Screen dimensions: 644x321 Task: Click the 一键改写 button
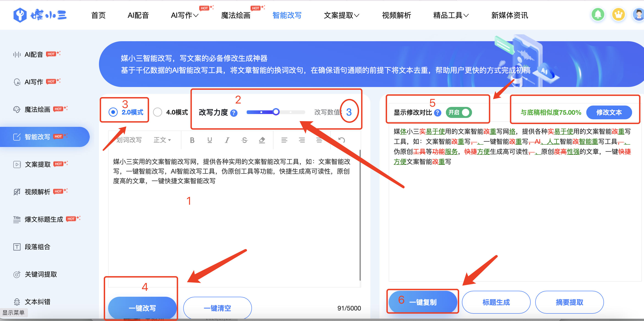tap(142, 308)
